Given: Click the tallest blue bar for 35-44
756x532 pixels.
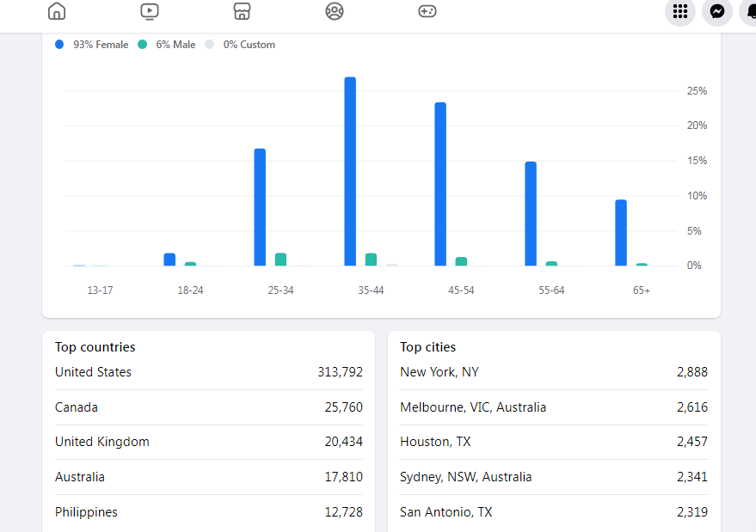Looking at the screenshot, I should [x=350, y=171].
